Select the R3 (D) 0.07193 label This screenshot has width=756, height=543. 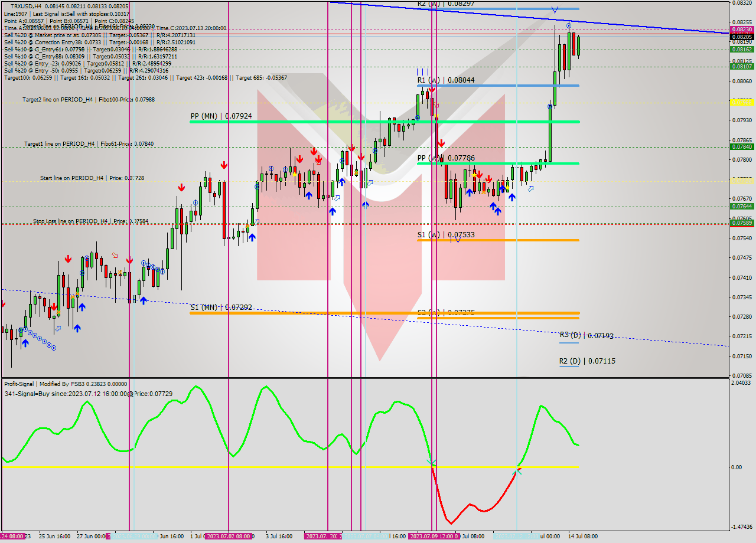tap(586, 335)
